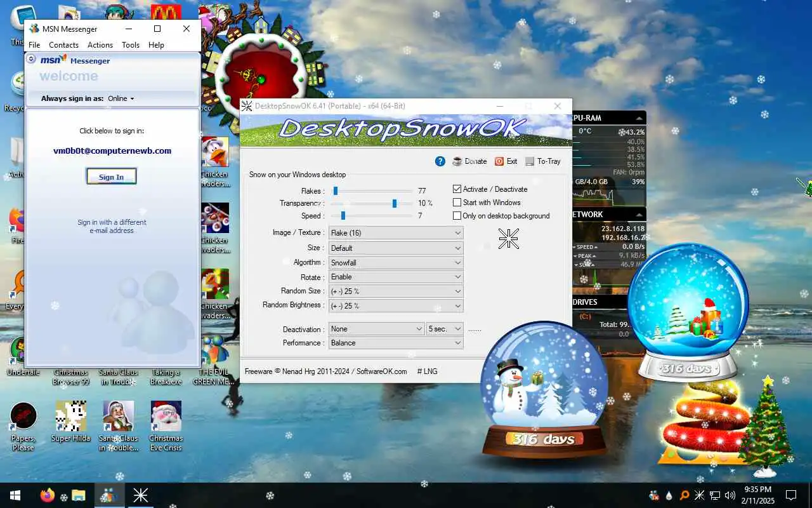
Task: Open Rotate dropdown set to Enable
Action: (x=396, y=277)
